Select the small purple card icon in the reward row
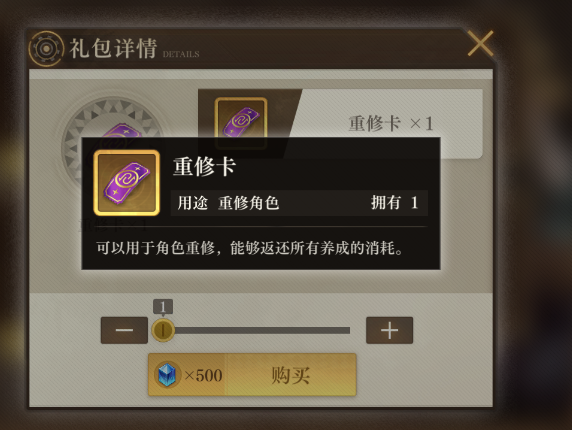 pos(241,119)
